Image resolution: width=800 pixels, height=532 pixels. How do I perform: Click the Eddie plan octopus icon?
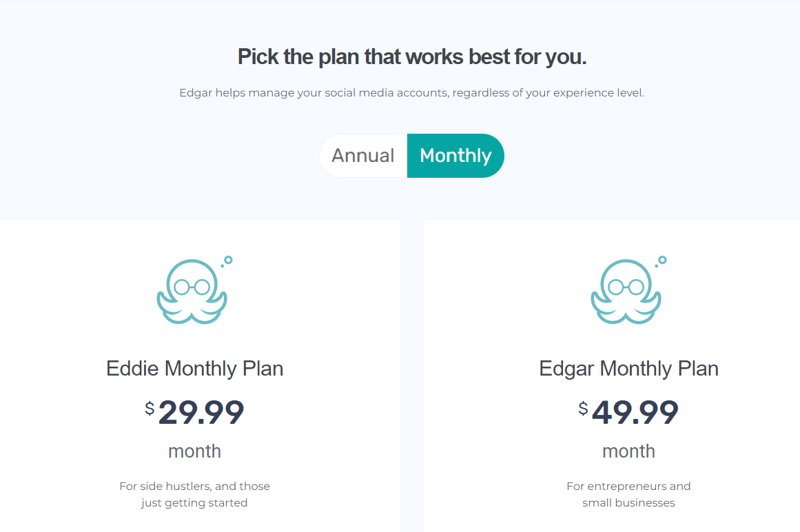coord(192,290)
